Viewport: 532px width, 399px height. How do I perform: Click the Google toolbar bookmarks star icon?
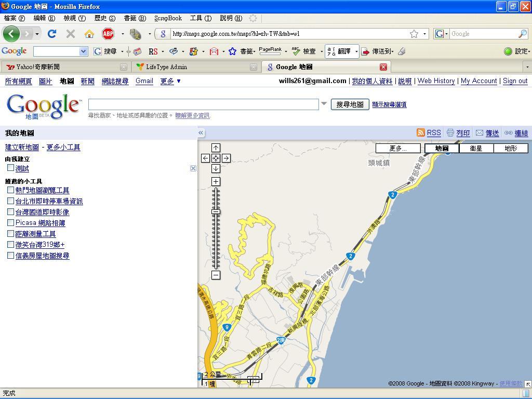(x=232, y=51)
